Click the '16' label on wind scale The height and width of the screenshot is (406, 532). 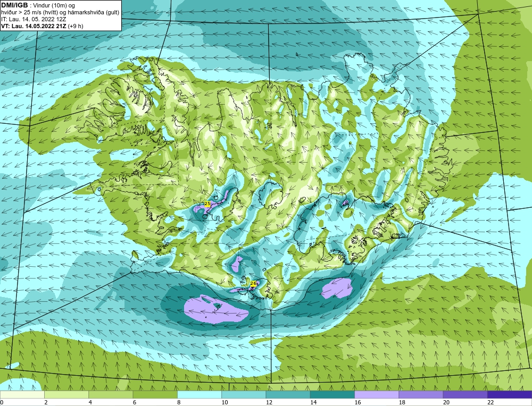pyautogui.click(x=358, y=402)
